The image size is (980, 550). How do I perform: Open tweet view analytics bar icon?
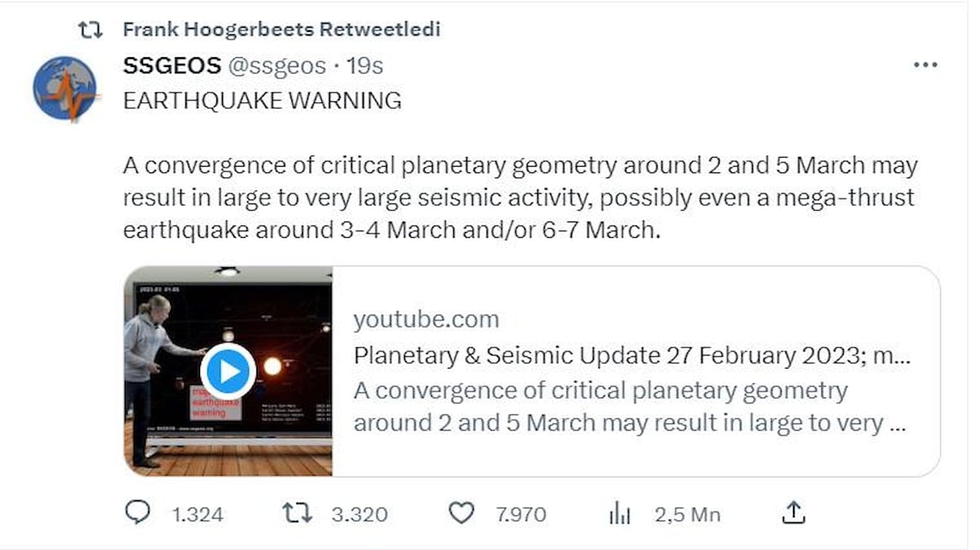click(620, 513)
